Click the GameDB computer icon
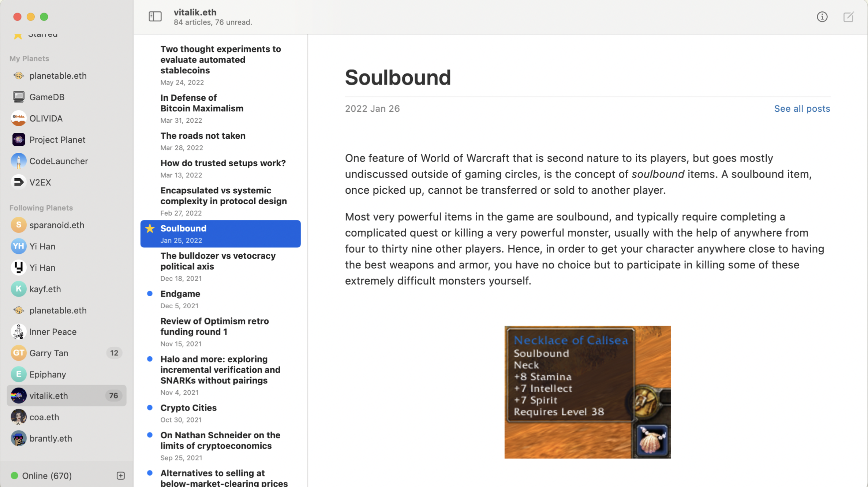This screenshot has width=868, height=487. [x=19, y=97]
